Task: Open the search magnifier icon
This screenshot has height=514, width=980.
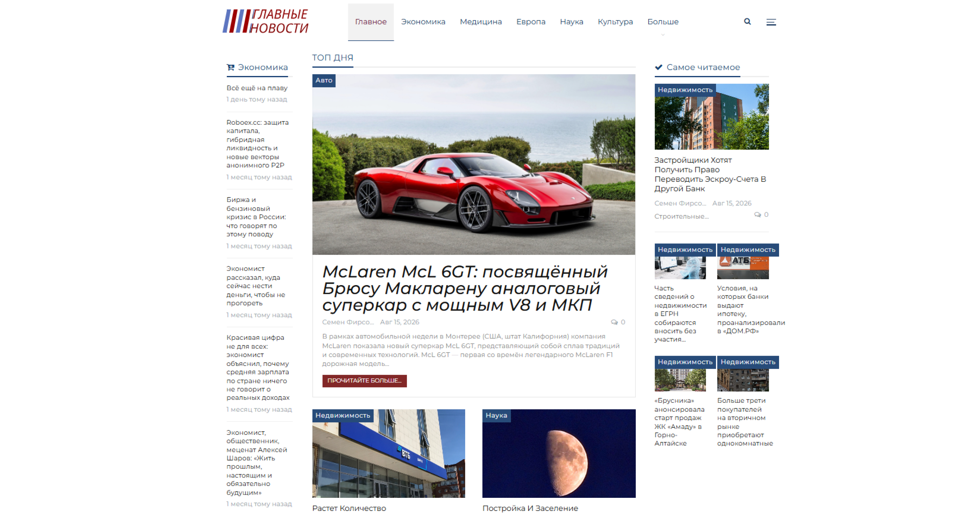Action: tap(747, 22)
